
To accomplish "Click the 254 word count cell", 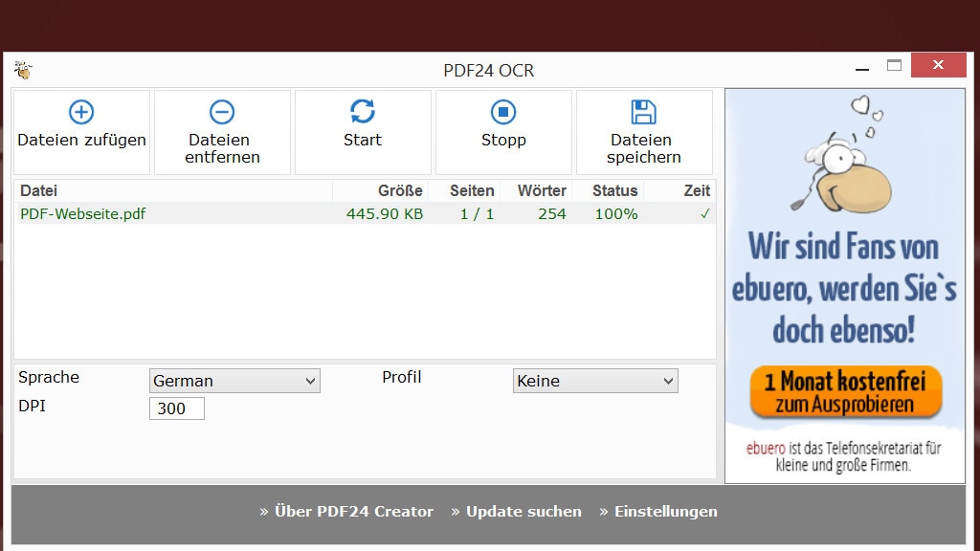I will (552, 213).
